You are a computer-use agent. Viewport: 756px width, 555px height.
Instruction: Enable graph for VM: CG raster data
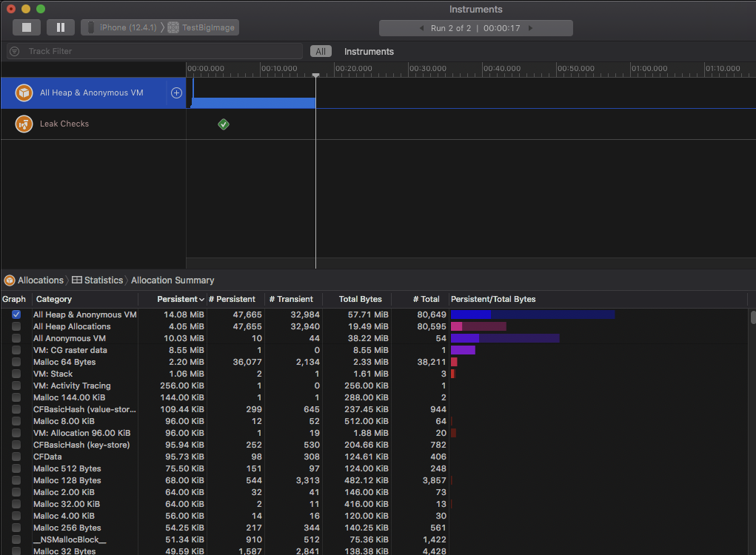click(16, 350)
